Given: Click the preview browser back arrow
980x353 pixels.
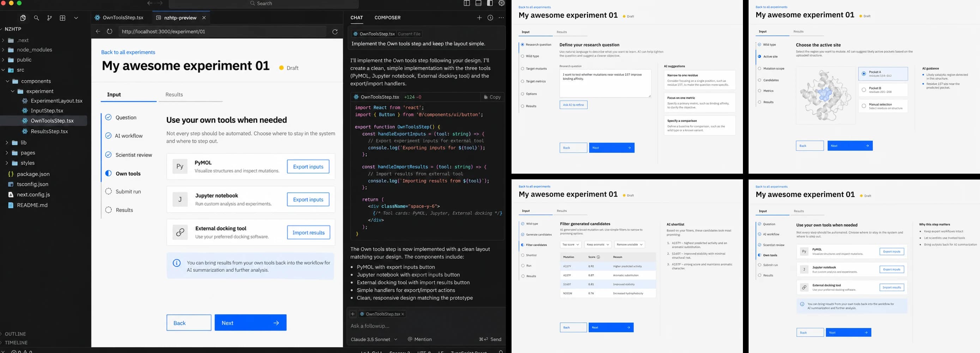Looking at the screenshot, I should pyautogui.click(x=98, y=32).
